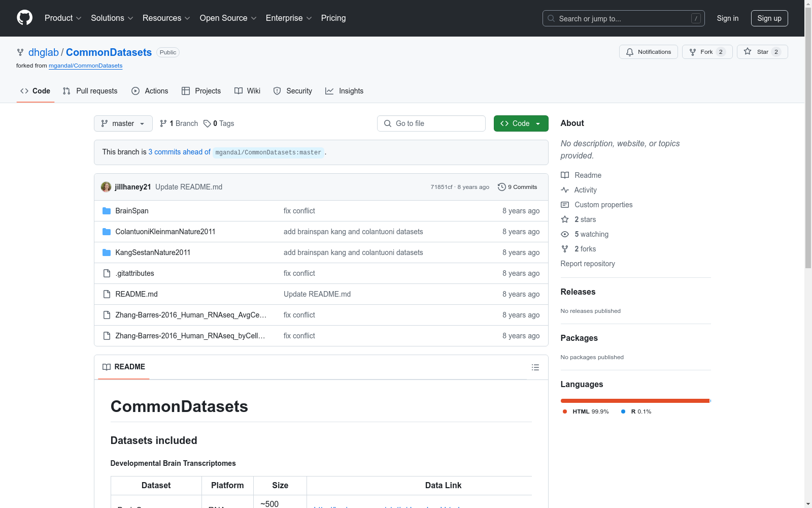The width and height of the screenshot is (812, 508).
Task: Click the star icon on Star button
Action: (x=748, y=51)
